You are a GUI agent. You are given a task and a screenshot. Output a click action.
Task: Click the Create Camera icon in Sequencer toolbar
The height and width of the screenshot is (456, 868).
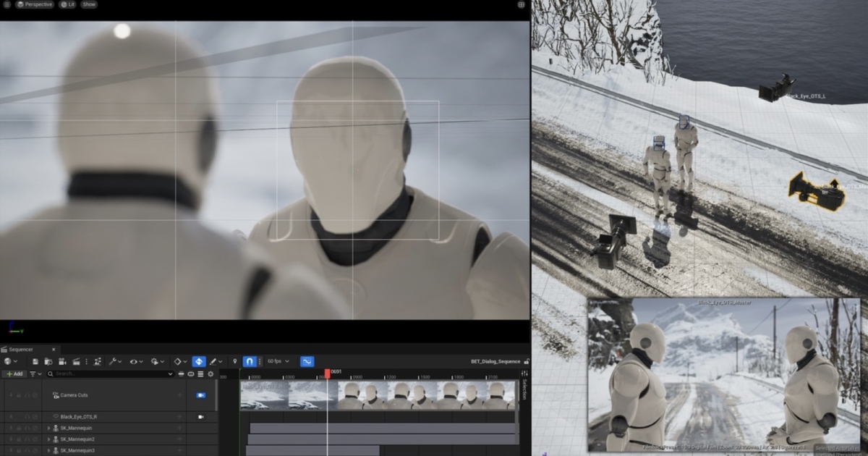(x=62, y=361)
